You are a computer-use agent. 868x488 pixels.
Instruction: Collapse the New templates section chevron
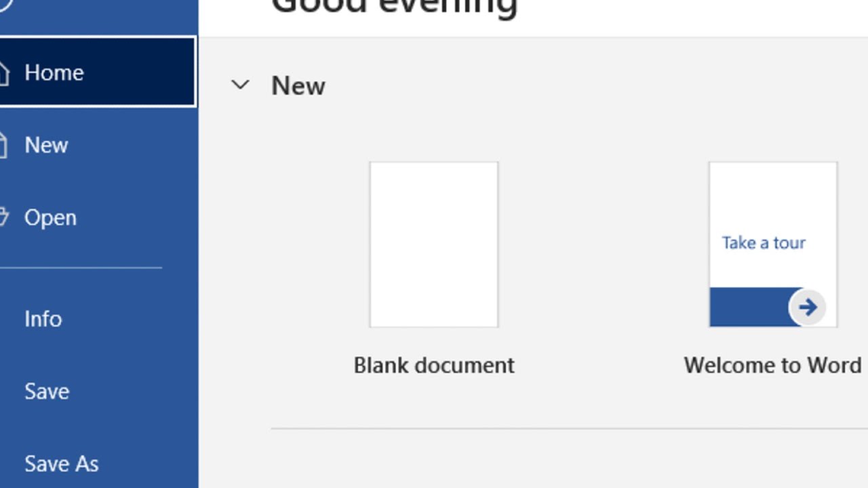click(240, 85)
